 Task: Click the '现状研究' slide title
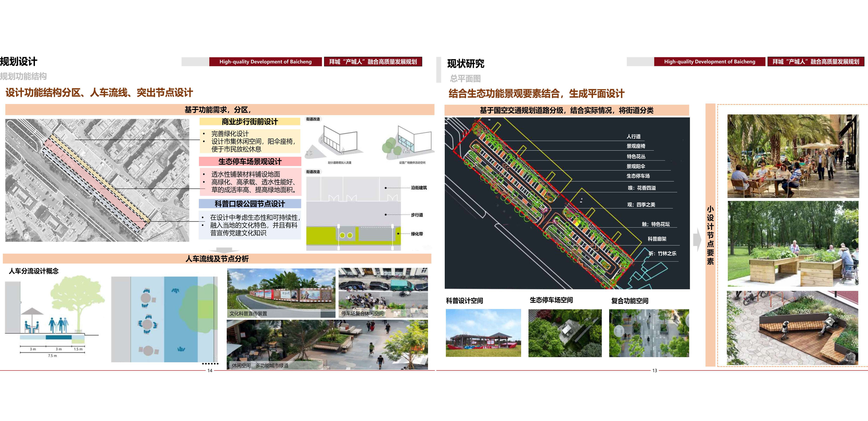[x=466, y=64]
